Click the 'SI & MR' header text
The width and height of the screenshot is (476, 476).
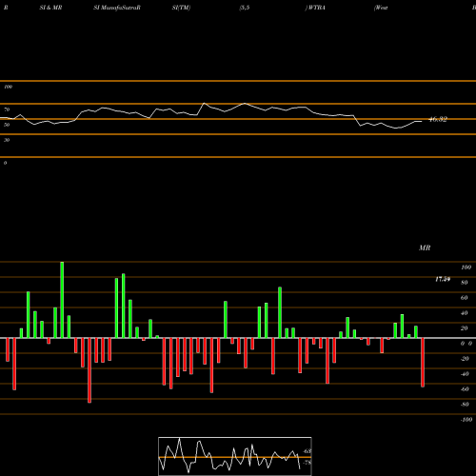pyautogui.click(x=50, y=8)
